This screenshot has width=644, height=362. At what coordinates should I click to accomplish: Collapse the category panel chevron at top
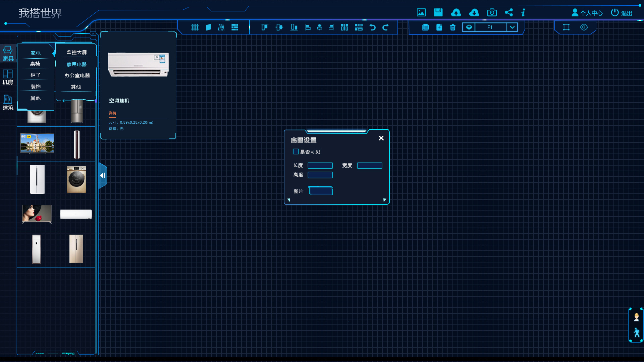tap(93, 34)
